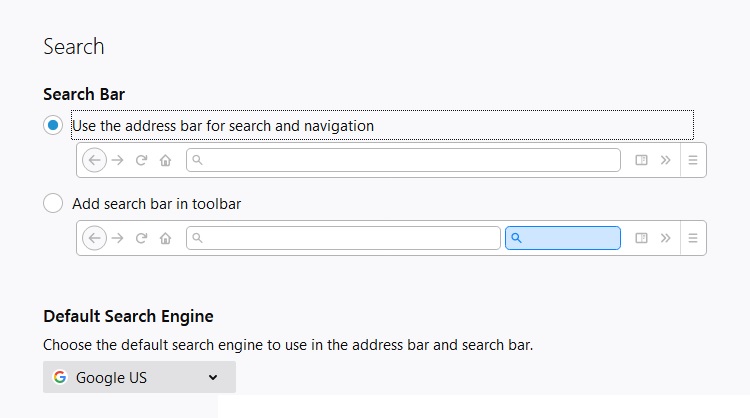Click the reload icon in the second toolbar preview
The image size is (750, 418).
click(x=142, y=238)
